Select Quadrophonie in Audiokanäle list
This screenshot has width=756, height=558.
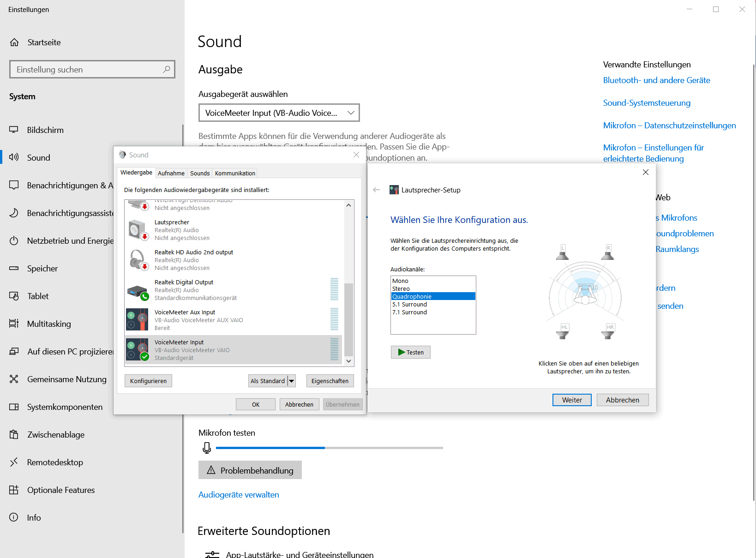(x=433, y=296)
